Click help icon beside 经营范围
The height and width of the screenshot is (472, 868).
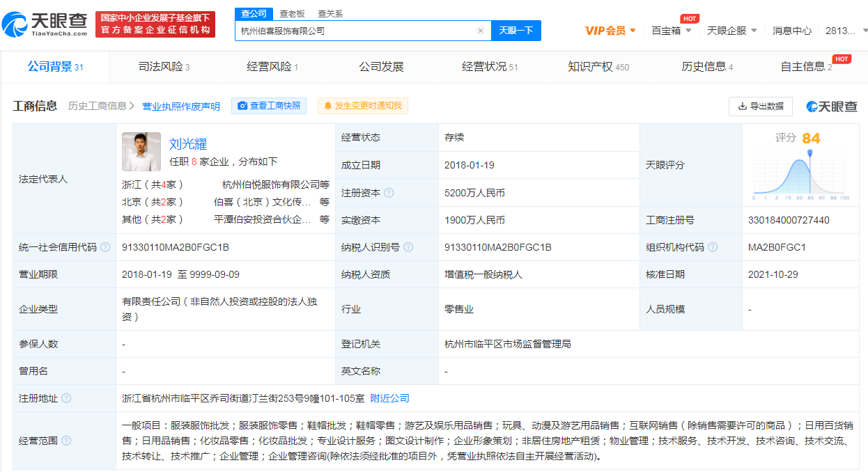point(66,440)
